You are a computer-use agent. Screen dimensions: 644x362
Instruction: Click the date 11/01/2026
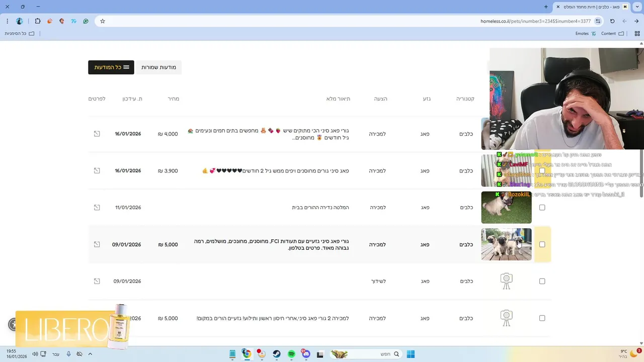(x=128, y=207)
